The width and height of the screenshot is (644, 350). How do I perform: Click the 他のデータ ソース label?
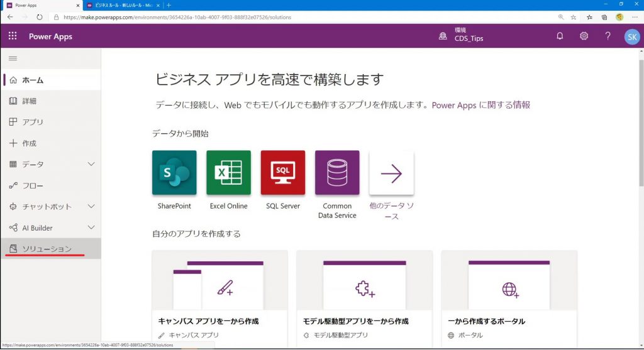point(391,211)
